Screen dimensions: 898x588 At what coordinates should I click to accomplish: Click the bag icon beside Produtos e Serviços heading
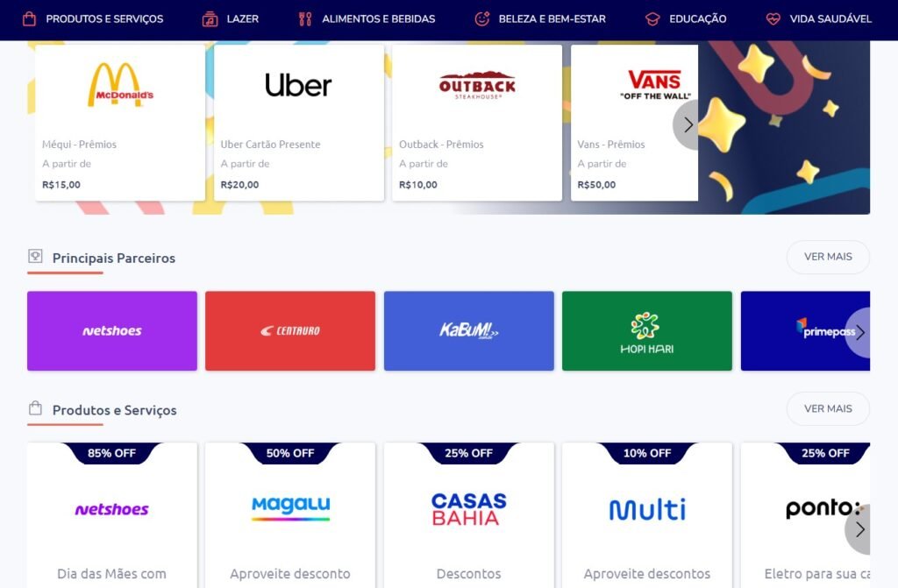point(35,408)
